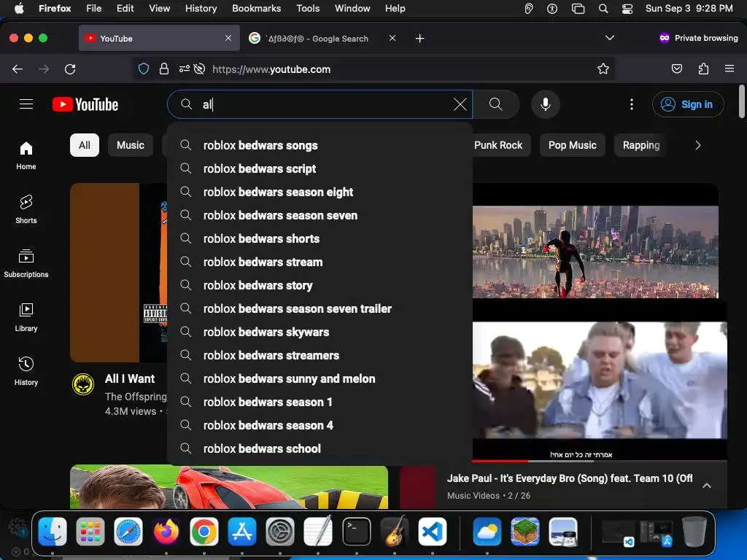
Task: Select the Music filter chip
Action: point(131,145)
